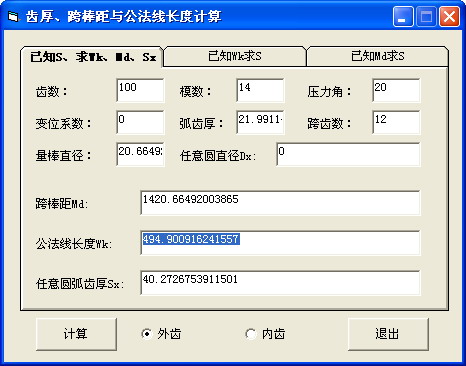Click the 压力角: label
The height and width of the screenshot is (366, 466).
click(x=329, y=91)
